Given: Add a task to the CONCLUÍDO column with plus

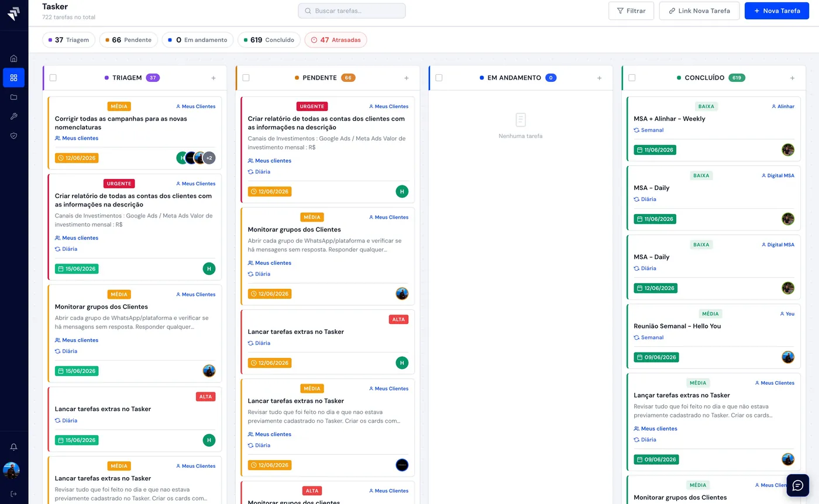Looking at the screenshot, I should click(793, 78).
